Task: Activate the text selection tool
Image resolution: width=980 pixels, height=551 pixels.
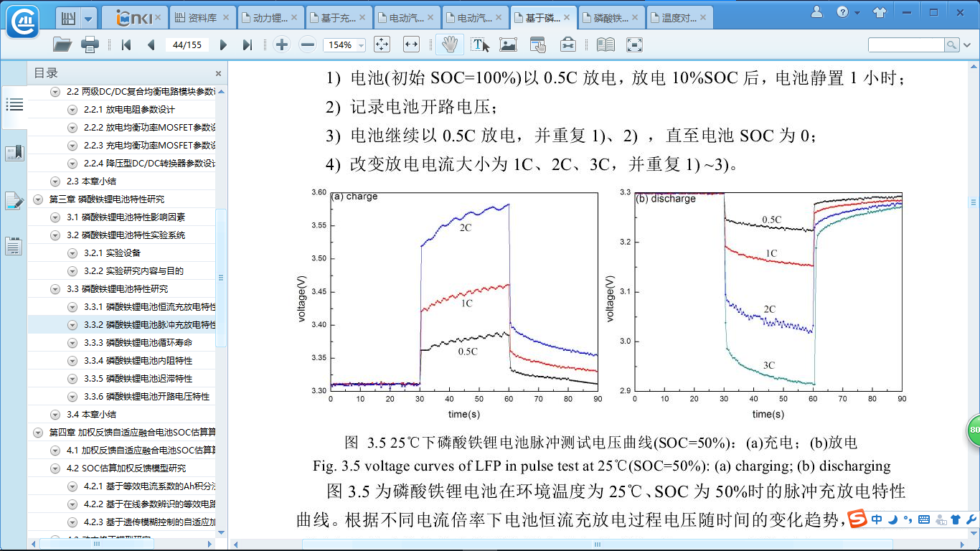Action: 480,44
